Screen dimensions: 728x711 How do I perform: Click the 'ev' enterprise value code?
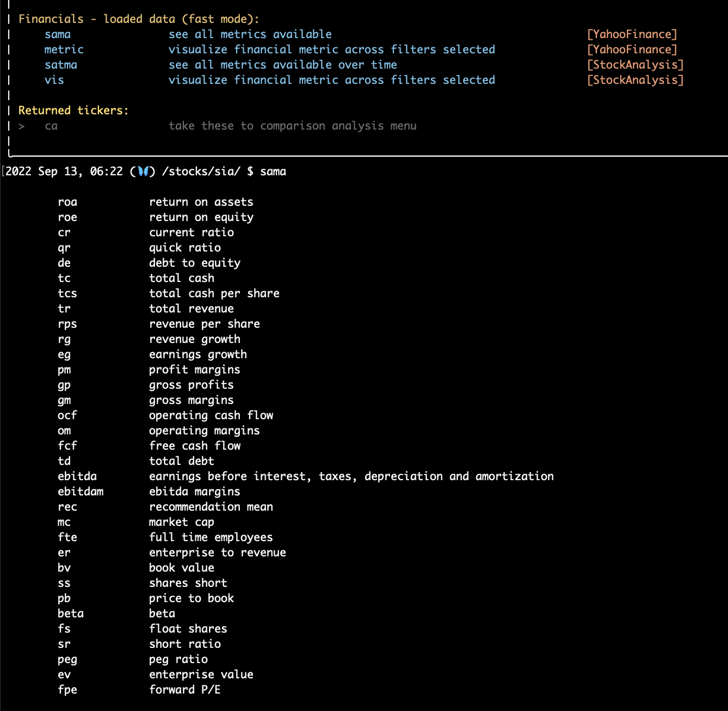64,675
